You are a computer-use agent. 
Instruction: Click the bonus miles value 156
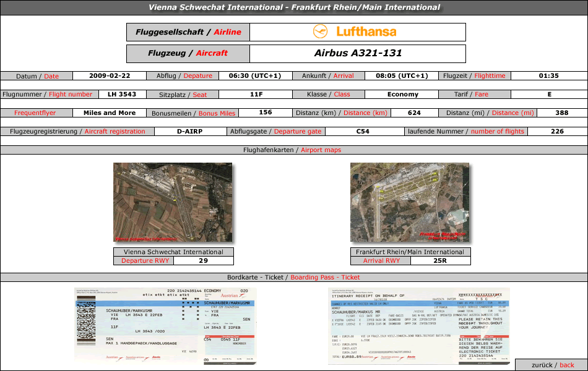pyautogui.click(x=266, y=113)
